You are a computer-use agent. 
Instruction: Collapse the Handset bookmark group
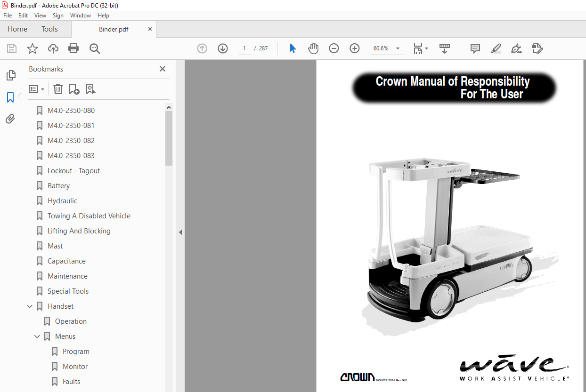pyautogui.click(x=30, y=306)
